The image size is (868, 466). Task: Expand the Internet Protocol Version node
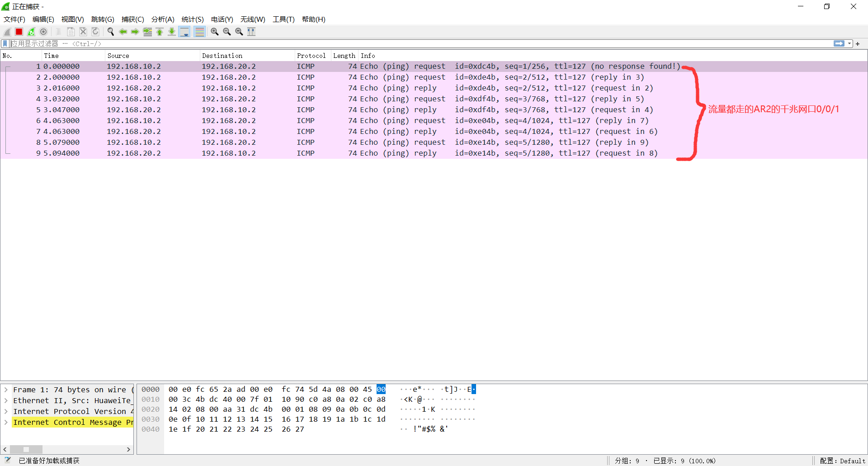(x=6, y=411)
